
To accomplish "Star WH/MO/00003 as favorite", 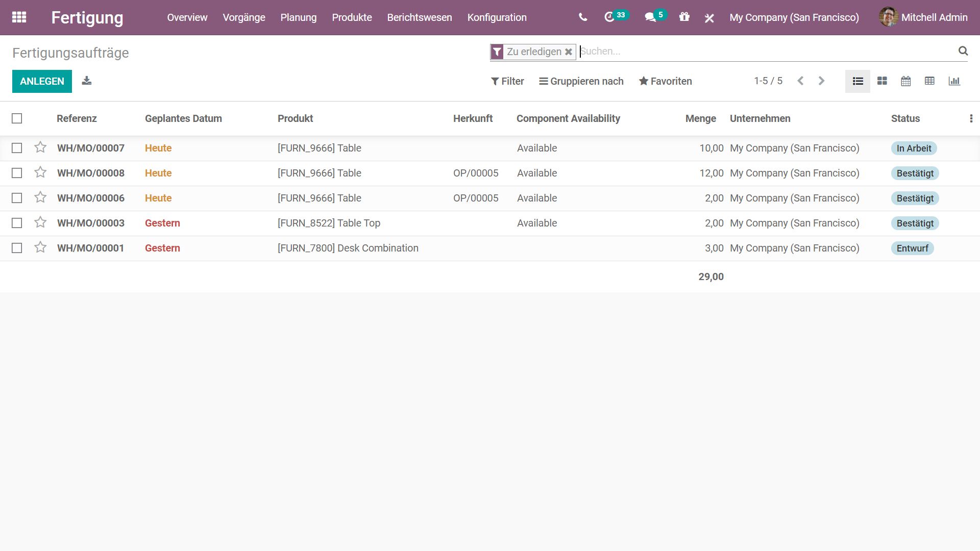I will 40,223.
